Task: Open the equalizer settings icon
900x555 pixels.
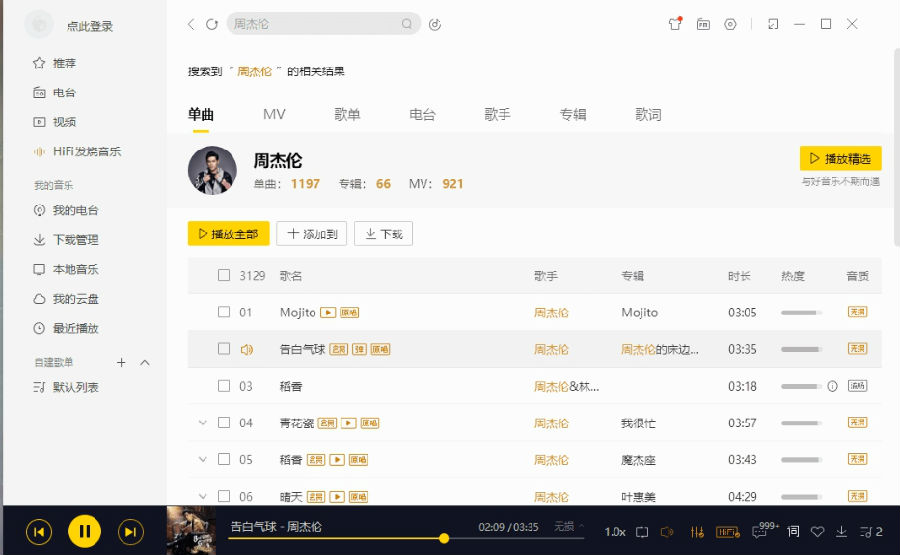Action: point(697,531)
